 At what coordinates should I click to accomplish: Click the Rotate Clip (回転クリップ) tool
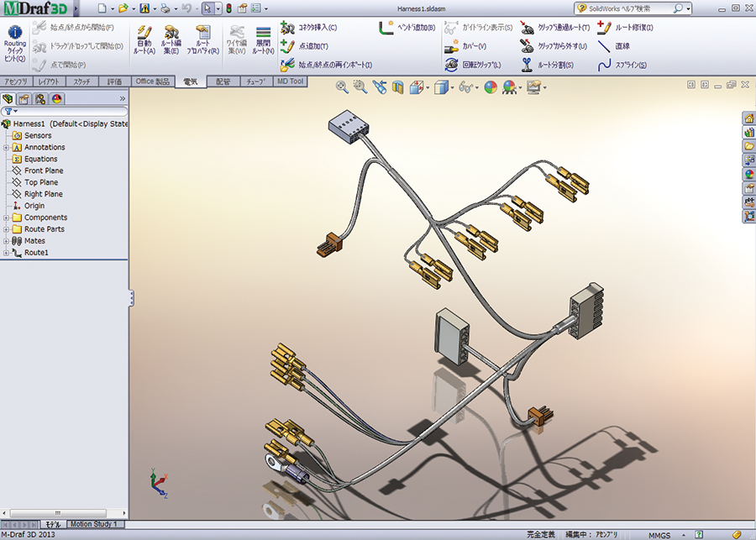(452, 66)
